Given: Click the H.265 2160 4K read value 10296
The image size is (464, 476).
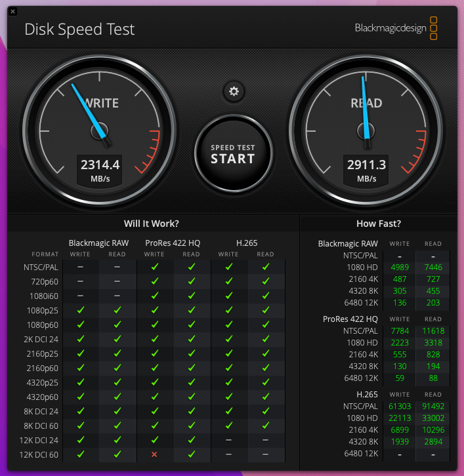Looking at the screenshot, I should click(x=433, y=430).
